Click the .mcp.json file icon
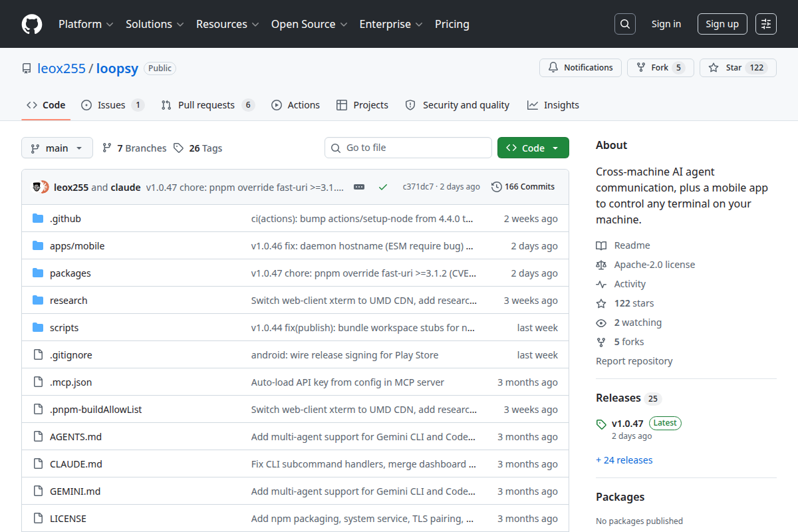This screenshot has height=532, width=798. 38,382
